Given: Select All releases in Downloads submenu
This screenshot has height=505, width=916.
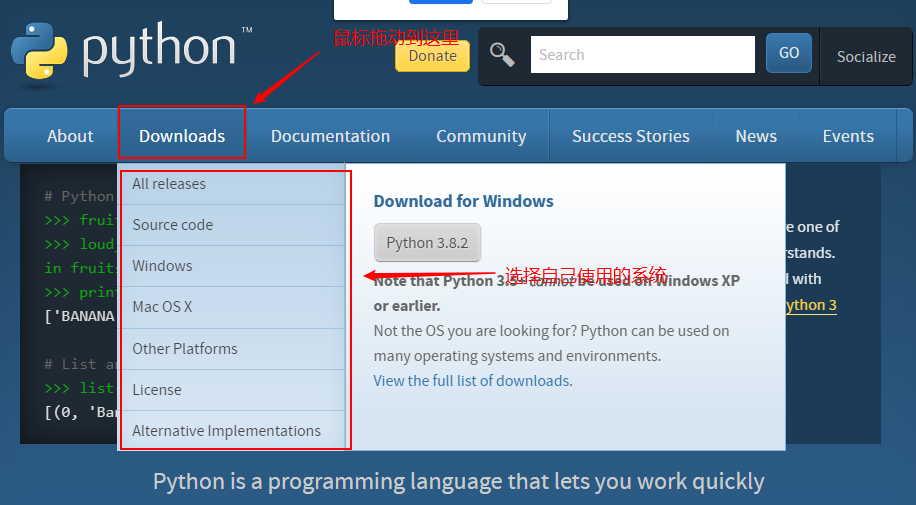Looking at the screenshot, I should [233, 184].
